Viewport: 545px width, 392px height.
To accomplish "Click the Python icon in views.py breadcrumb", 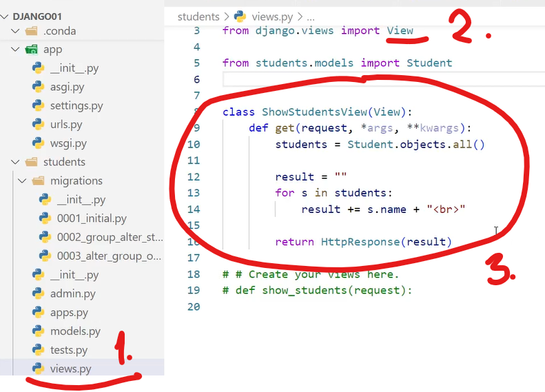I will coord(240,17).
